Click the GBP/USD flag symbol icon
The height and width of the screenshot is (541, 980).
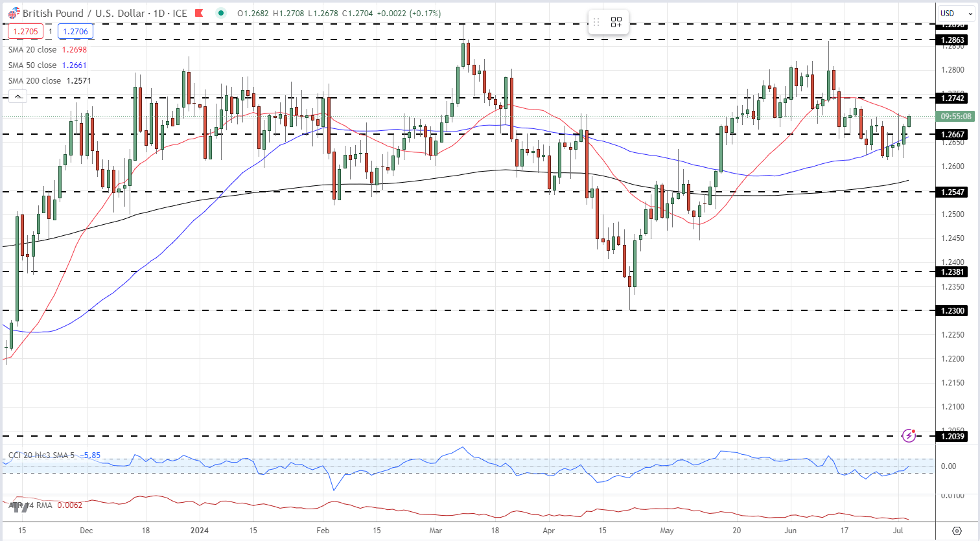click(x=13, y=13)
